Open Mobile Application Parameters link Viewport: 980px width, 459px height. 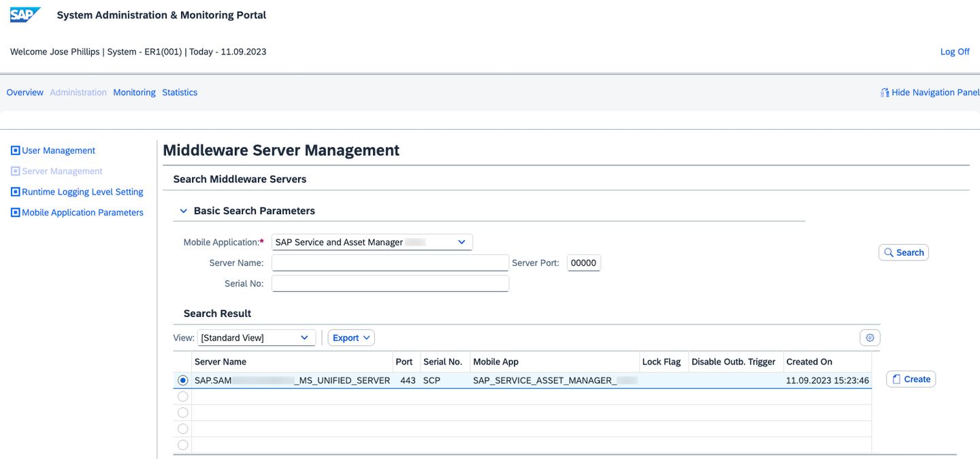coord(82,212)
